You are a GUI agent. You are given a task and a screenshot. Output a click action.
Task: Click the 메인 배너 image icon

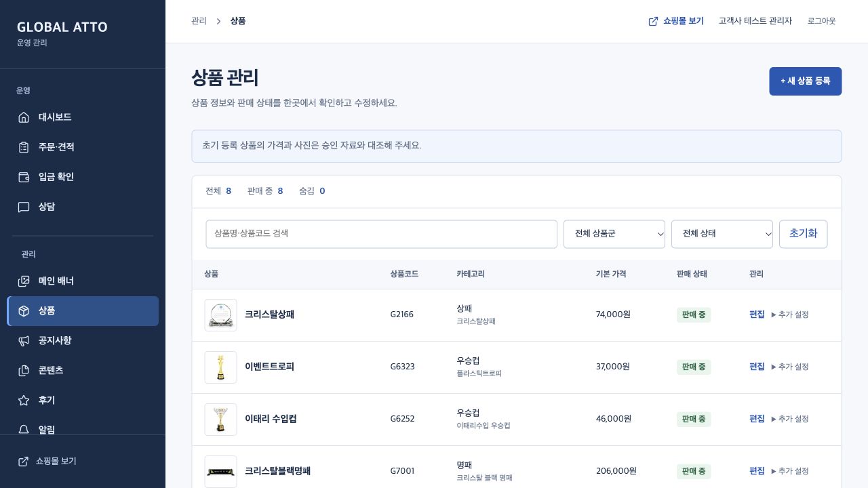24,281
